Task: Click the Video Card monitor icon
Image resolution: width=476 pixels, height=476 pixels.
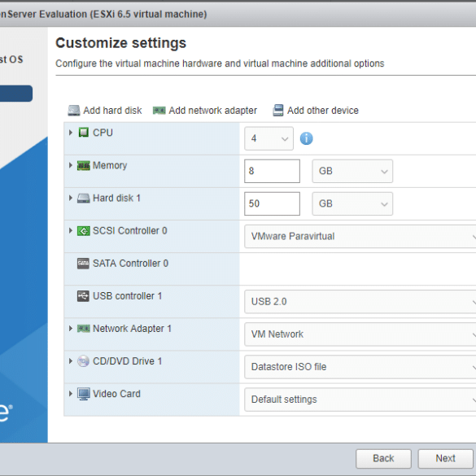Action: tap(84, 394)
